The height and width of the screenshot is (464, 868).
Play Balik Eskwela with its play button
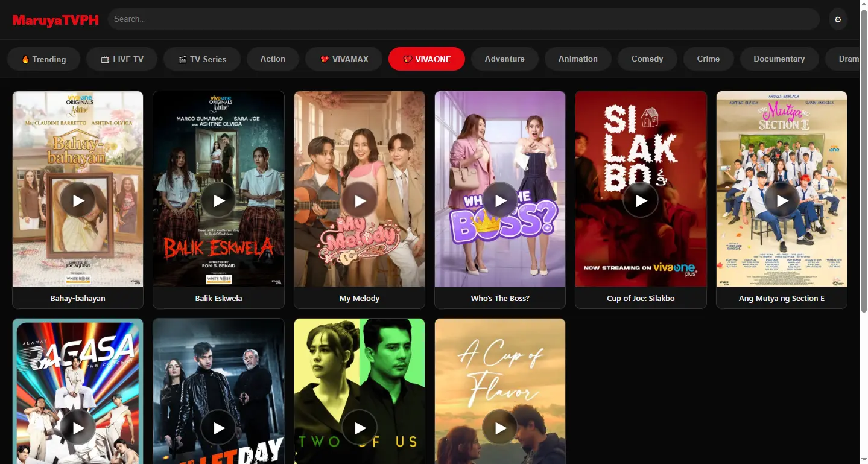tap(218, 200)
